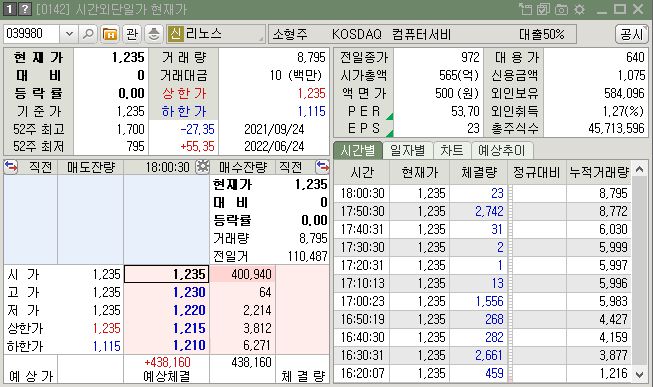Image resolution: width=653 pixels, height=387 pixels.
Task: Click the 누적거래량 column header
Action: tap(599, 172)
